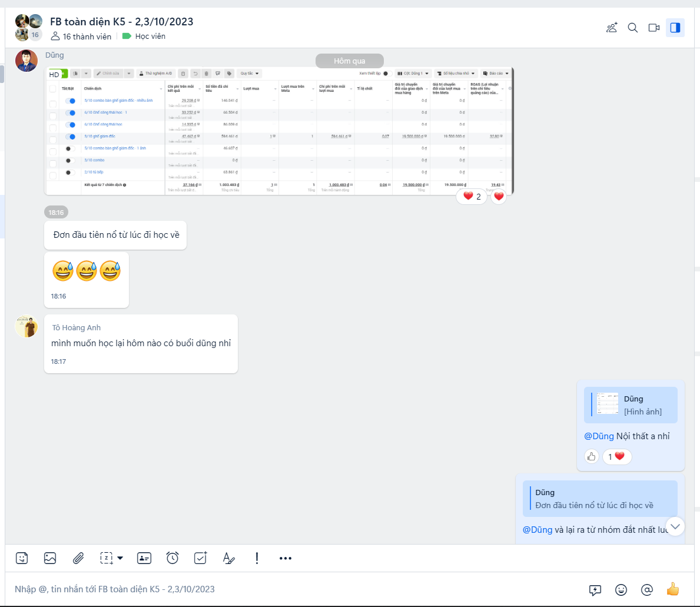Image resolution: width=700 pixels, height=607 pixels.
Task: Start a video call
Action: pyautogui.click(x=653, y=27)
